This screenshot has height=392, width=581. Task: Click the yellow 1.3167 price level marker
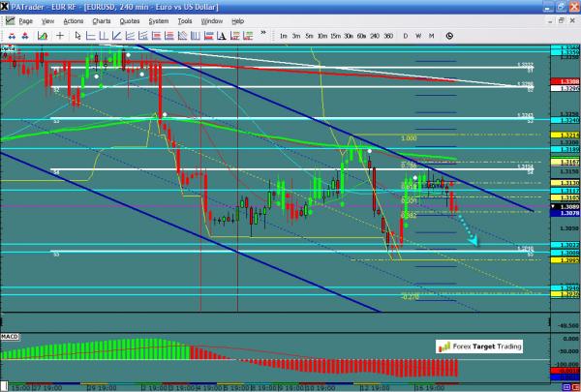(x=564, y=163)
